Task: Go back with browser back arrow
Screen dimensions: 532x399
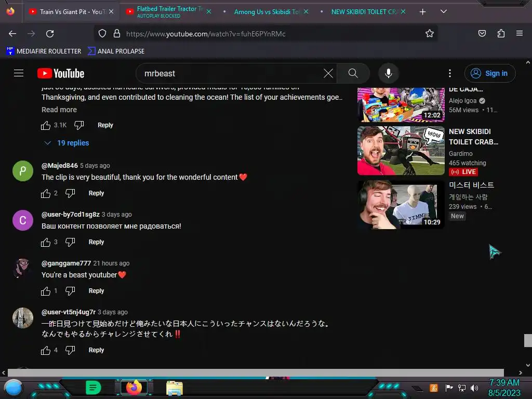Action: 12,34
